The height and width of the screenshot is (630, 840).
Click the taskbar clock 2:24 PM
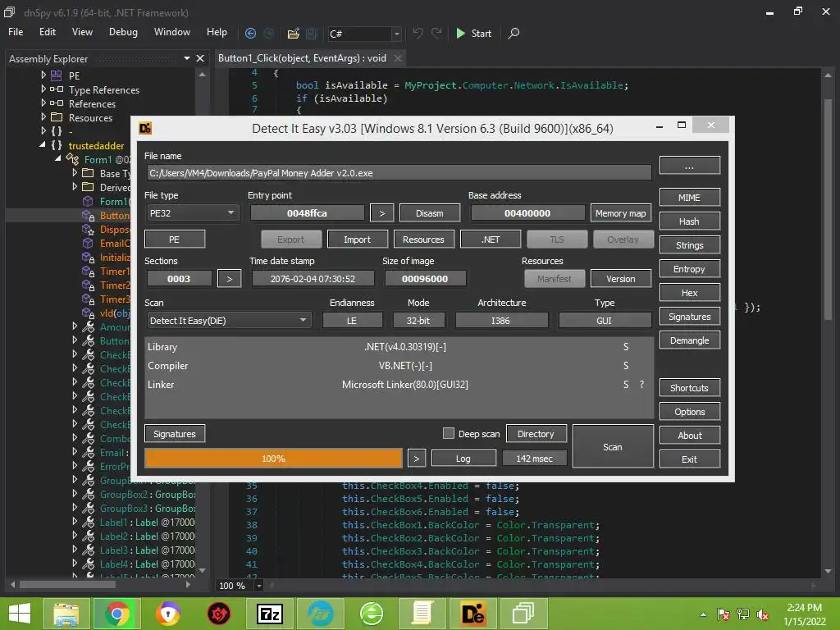click(x=805, y=614)
